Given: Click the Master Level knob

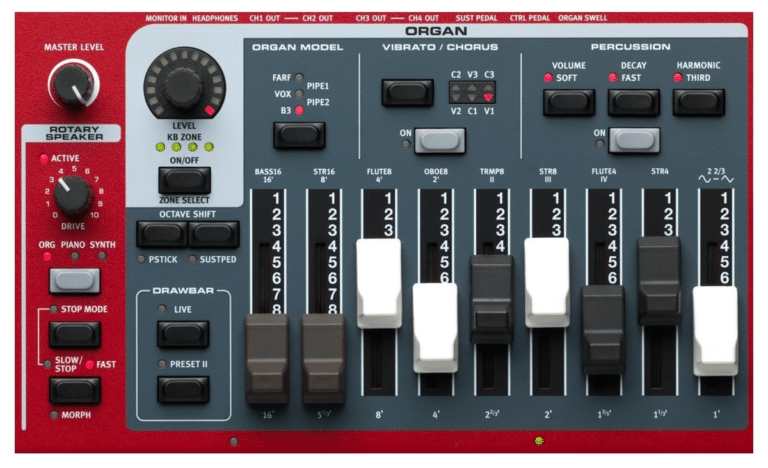Looking at the screenshot, I should (73, 84).
